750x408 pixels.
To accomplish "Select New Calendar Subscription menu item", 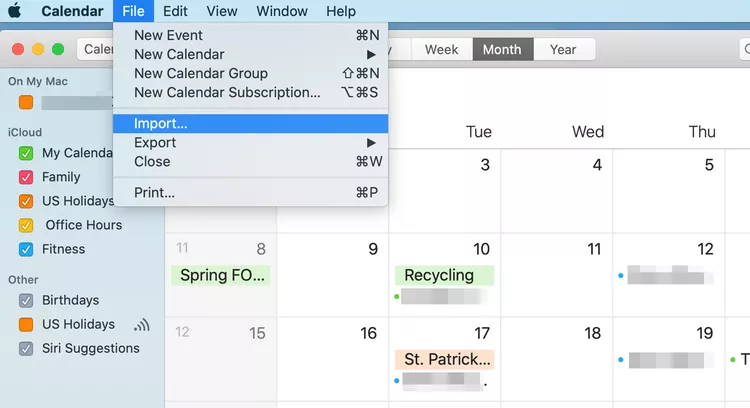I will [x=227, y=92].
